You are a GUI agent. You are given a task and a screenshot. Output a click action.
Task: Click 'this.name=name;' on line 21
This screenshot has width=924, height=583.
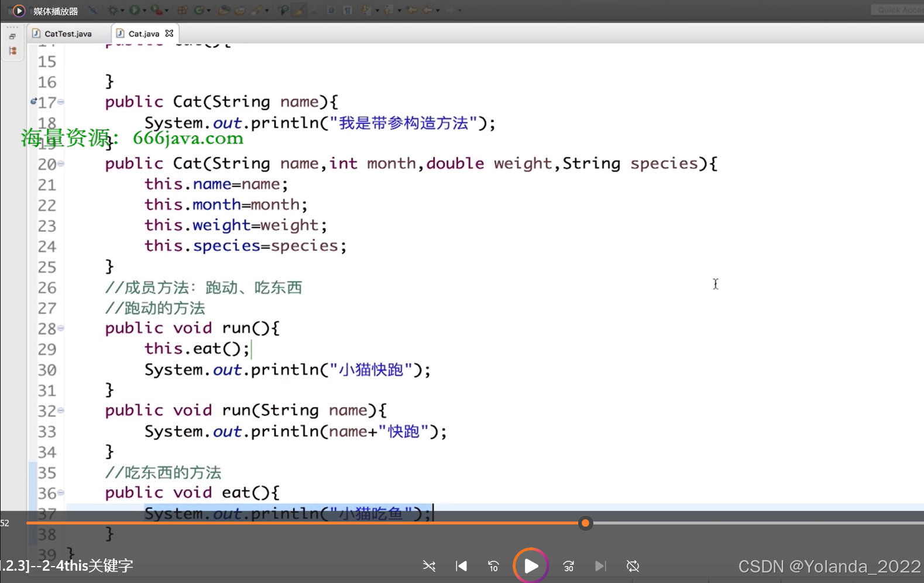point(217,184)
